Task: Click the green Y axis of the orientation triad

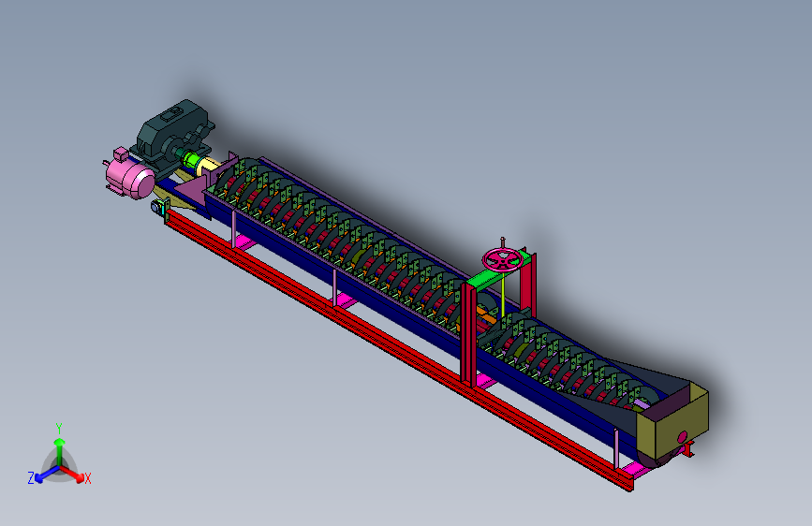Action: (x=60, y=451)
